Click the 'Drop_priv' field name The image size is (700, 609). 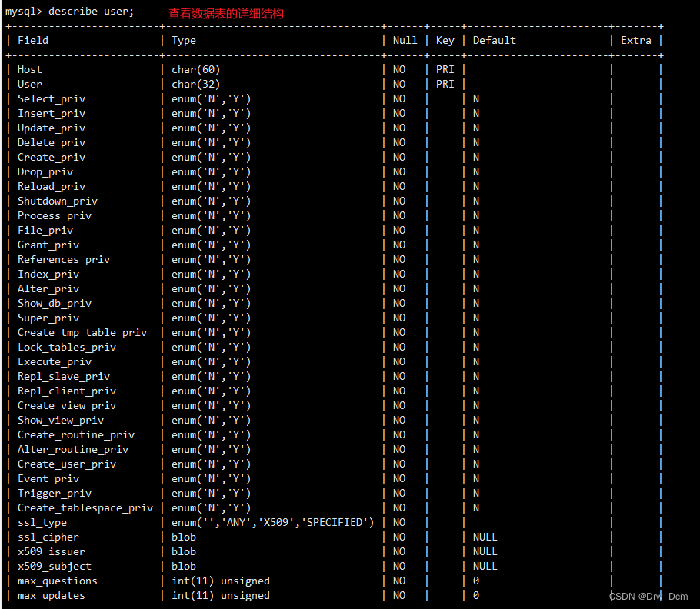coord(45,172)
